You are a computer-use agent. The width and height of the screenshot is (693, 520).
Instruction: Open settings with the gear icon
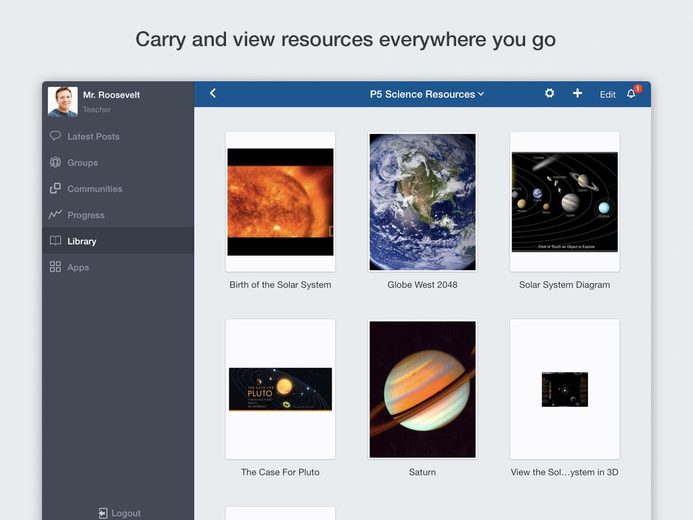549,93
